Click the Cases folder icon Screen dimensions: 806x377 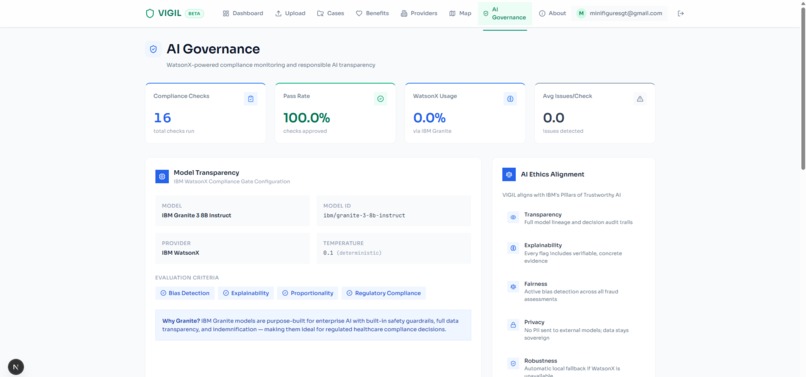320,13
